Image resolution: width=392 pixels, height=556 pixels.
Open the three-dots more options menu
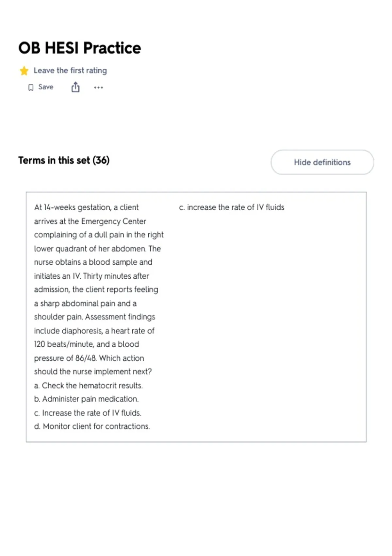point(98,87)
